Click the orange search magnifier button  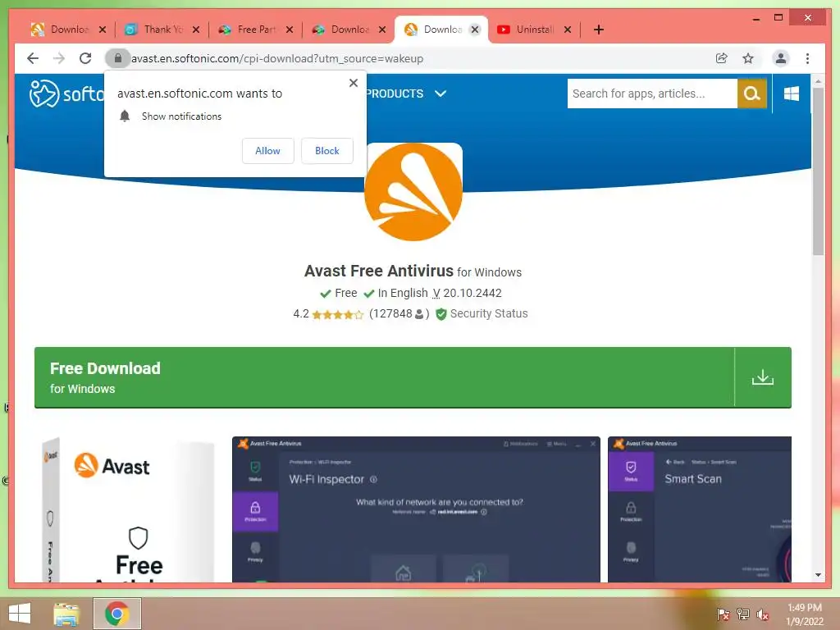[x=752, y=94]
